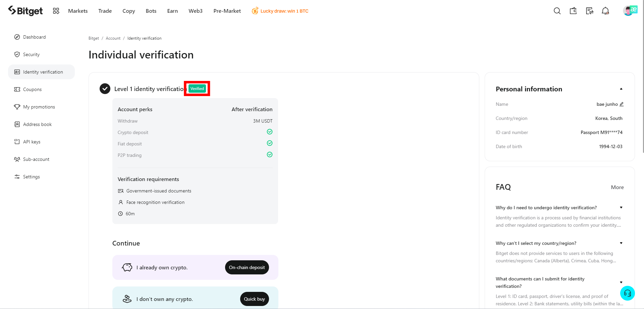Open API keys in the sidebar
The image size is (644, 309).
(x=42, y=142)
